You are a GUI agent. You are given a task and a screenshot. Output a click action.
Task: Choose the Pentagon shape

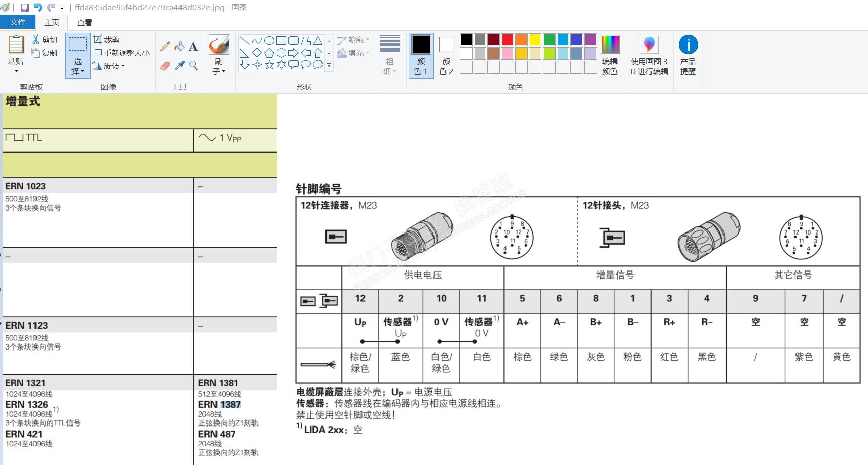[269, 53]
